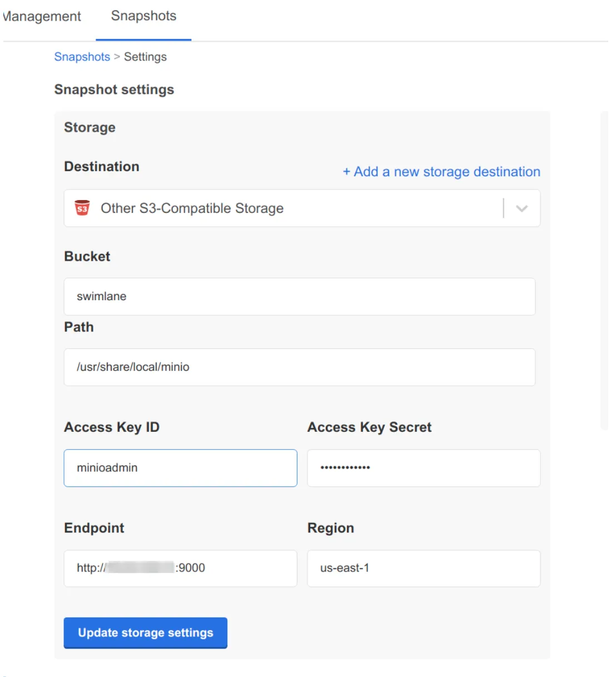Image resolution: width=616 pixels, height=677 pixels.
Task: Click the S3 bucket icon in Destination
Action: (x=82, y=208)
